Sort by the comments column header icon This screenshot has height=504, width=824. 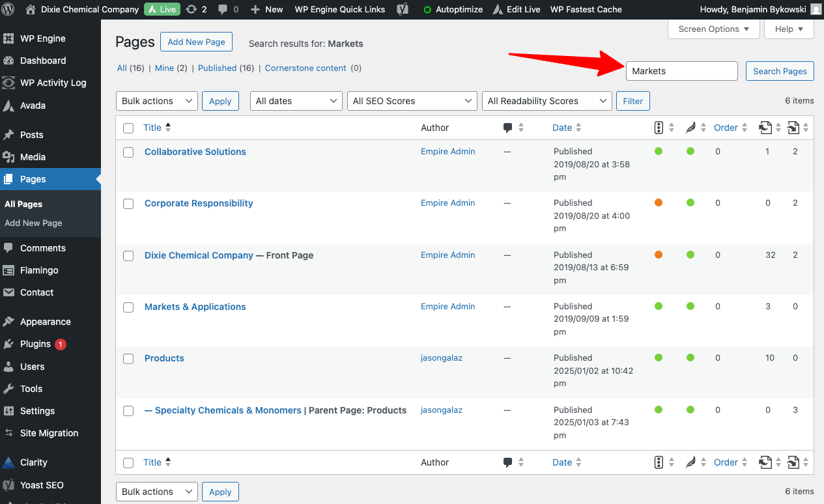(508, 128)
